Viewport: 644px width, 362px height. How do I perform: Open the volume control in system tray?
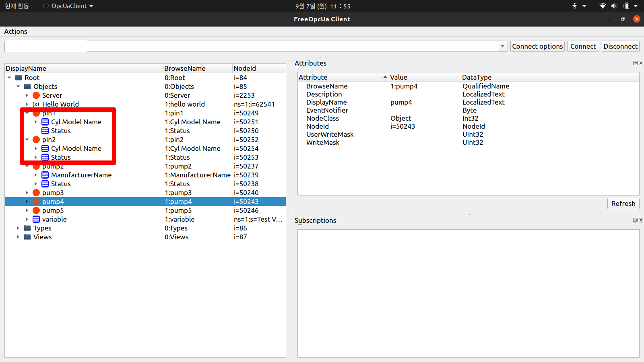tap(614, 6)
